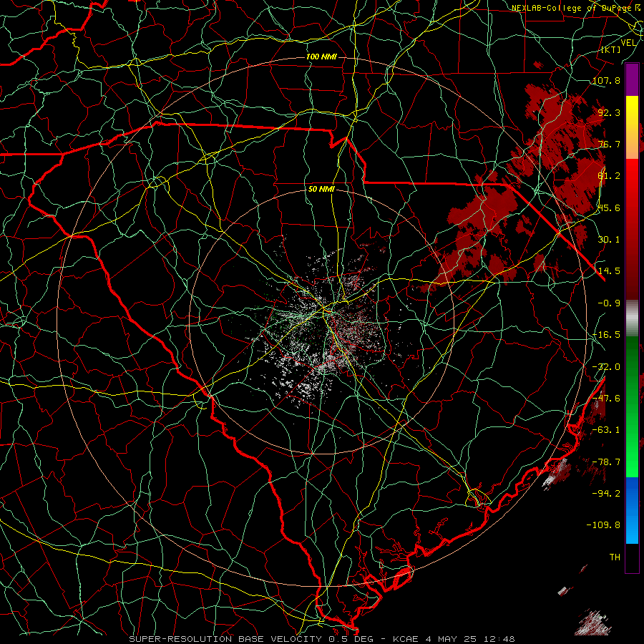
Task: Select the -94.2 scale value
Action: click(606, 494)
